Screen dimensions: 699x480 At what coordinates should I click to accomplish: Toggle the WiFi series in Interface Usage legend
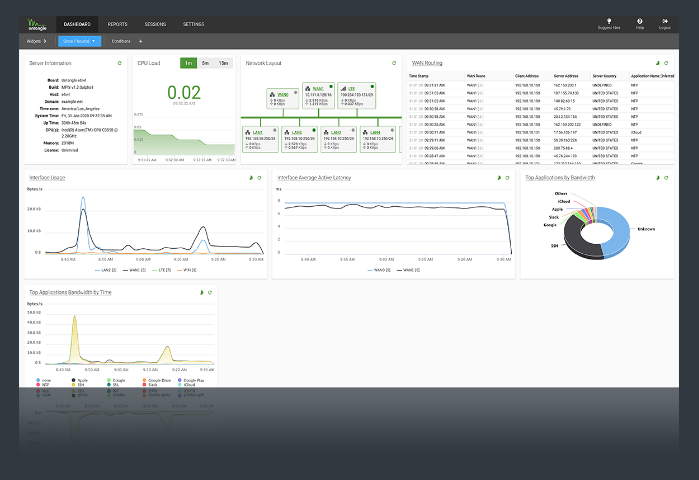(187, 270)
